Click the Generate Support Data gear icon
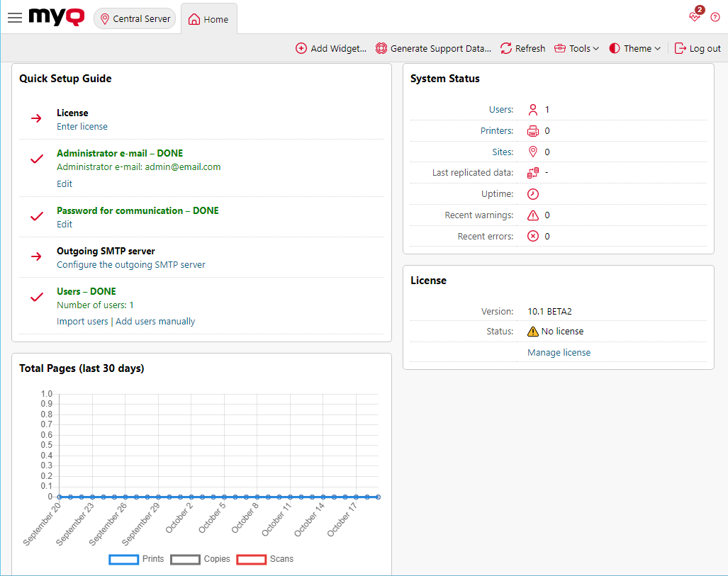This screenshot has width=728, height=576. click(381, 48)
